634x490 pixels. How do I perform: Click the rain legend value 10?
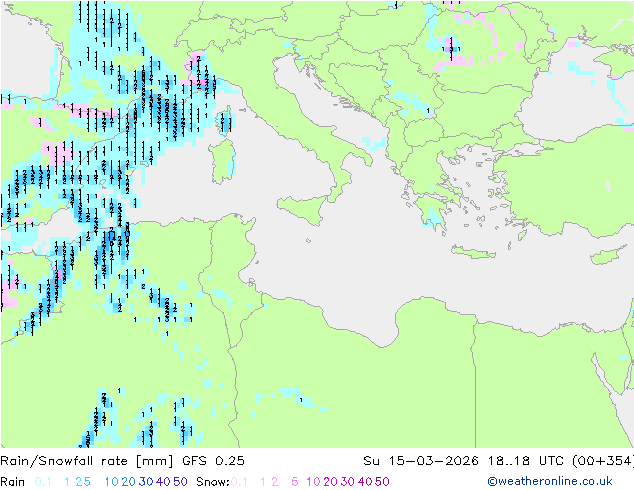tap(111, 482)
